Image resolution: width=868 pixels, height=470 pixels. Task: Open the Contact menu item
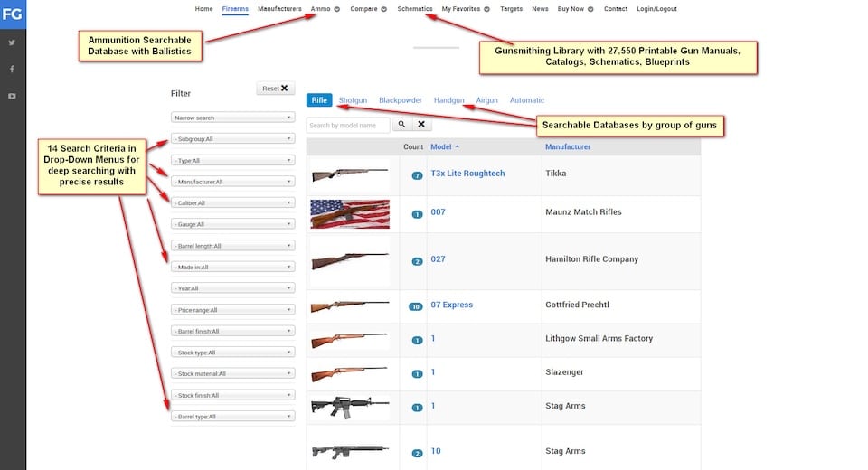coord(616,9)
